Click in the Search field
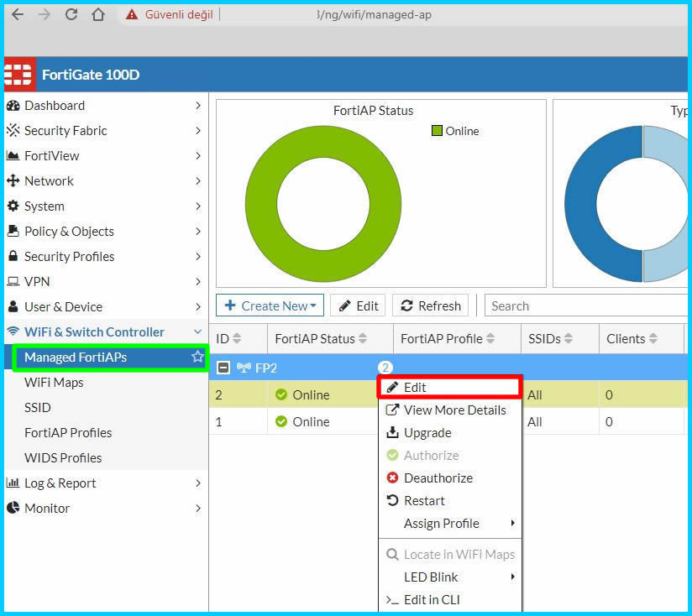The image size is (692, 616). (586, 305)
